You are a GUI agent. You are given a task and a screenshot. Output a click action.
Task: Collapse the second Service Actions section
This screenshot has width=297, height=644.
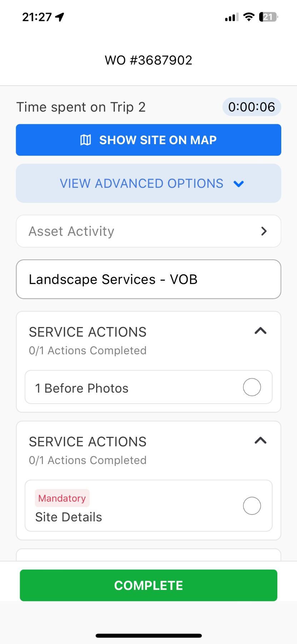[x=261, y=440]
